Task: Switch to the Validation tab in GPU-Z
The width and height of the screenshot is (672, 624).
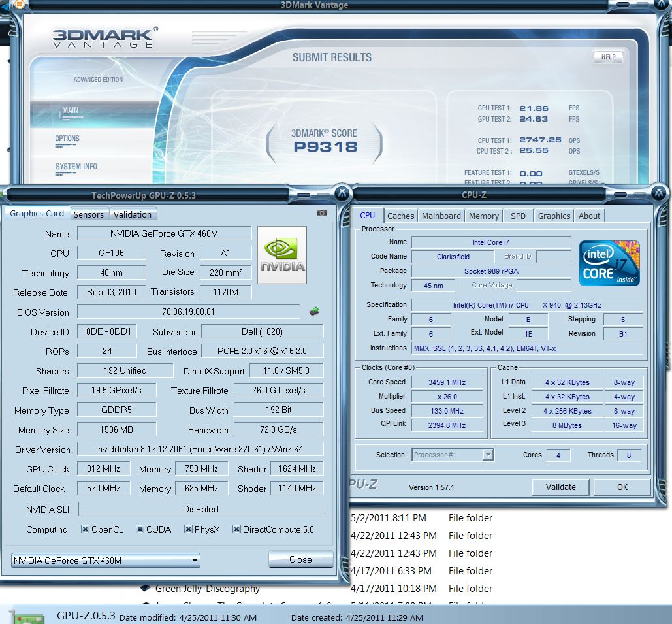Action: pyautogui.click(x=133, y=214)
